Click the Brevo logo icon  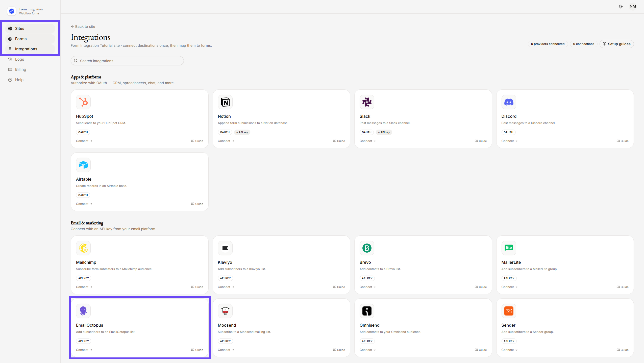point(367,248)
